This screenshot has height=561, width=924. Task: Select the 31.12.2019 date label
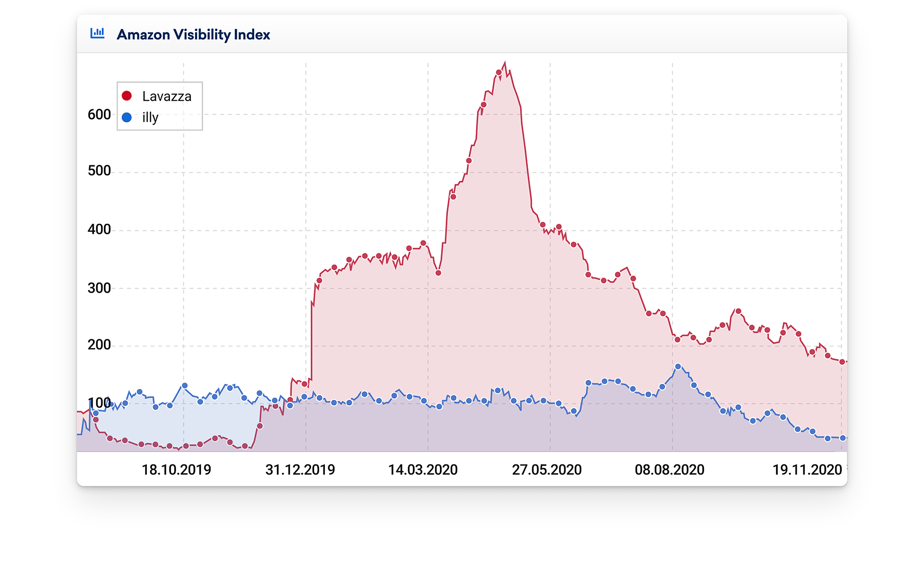click(300, 469)
